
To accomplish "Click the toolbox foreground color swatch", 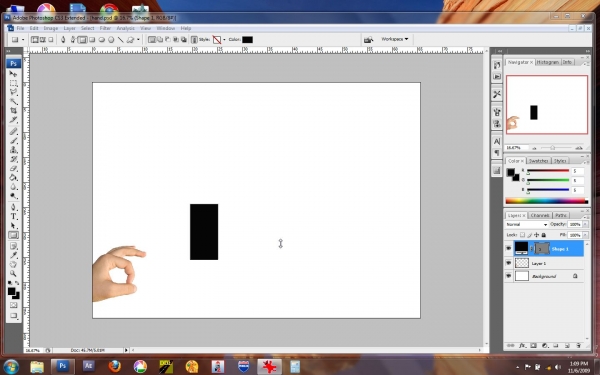I will click(x=11, y=292).
